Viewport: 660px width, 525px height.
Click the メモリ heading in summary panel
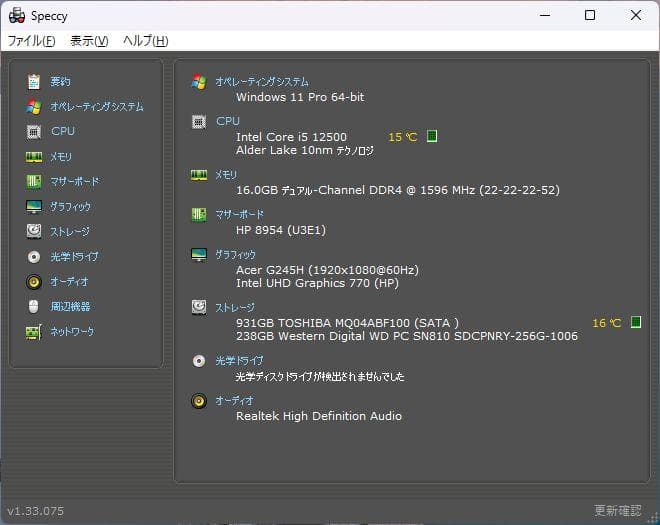click(x=226, y=175)
